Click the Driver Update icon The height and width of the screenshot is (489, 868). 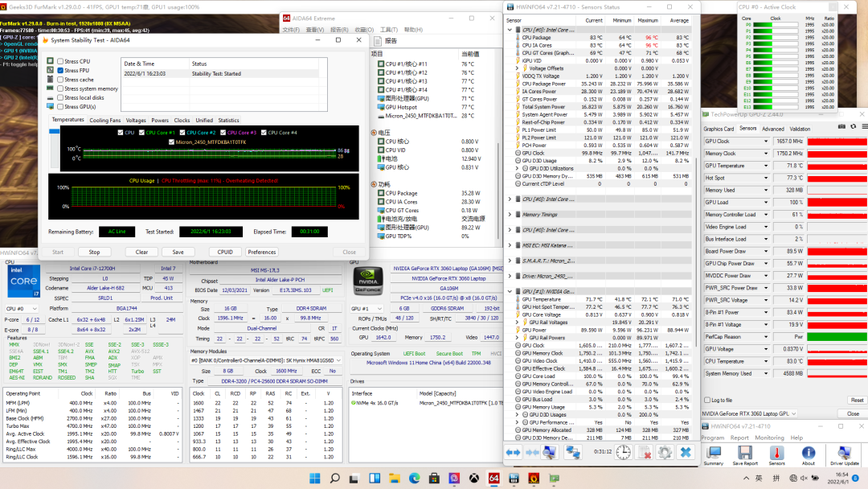coord(844,453)
